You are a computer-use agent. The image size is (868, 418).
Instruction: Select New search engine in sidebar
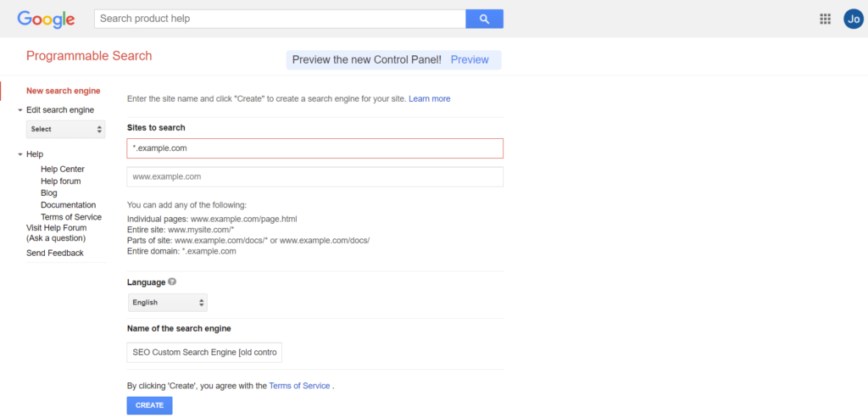coord(63,91)
